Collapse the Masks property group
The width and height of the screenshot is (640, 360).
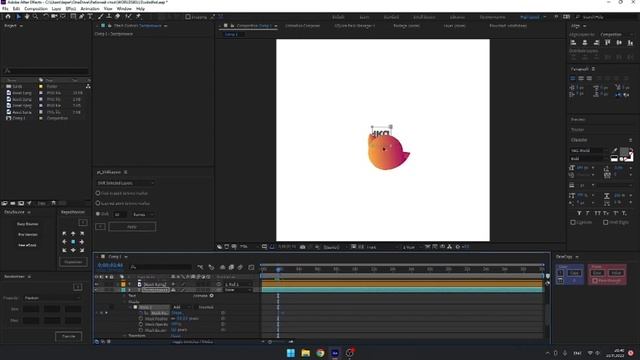point(125,302)
